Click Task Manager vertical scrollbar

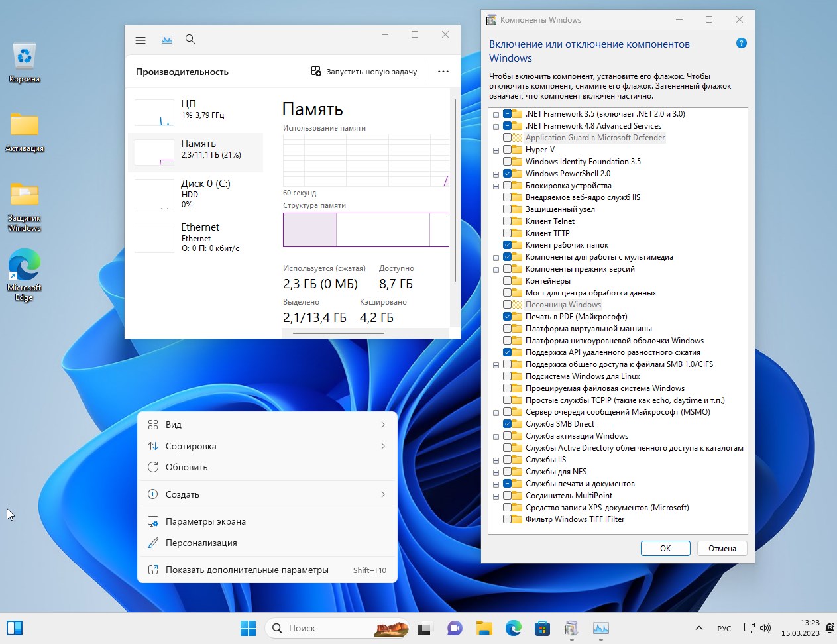tap(455, 191)
